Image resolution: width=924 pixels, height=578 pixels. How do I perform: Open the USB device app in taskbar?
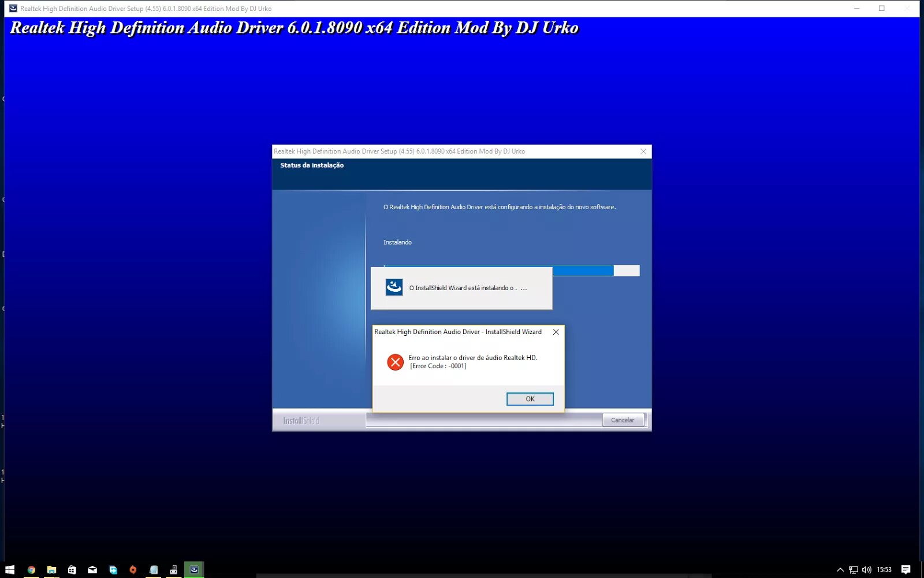[173, 569]
